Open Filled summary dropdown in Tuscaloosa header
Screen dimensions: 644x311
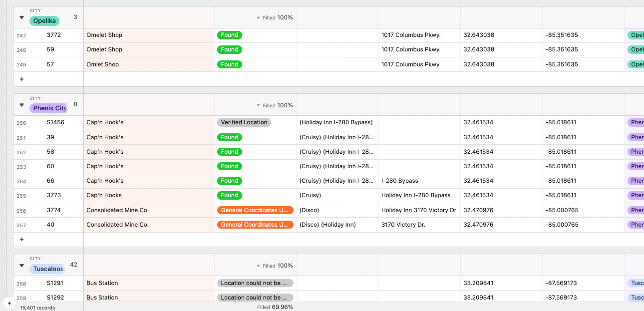tap(275, 266)
